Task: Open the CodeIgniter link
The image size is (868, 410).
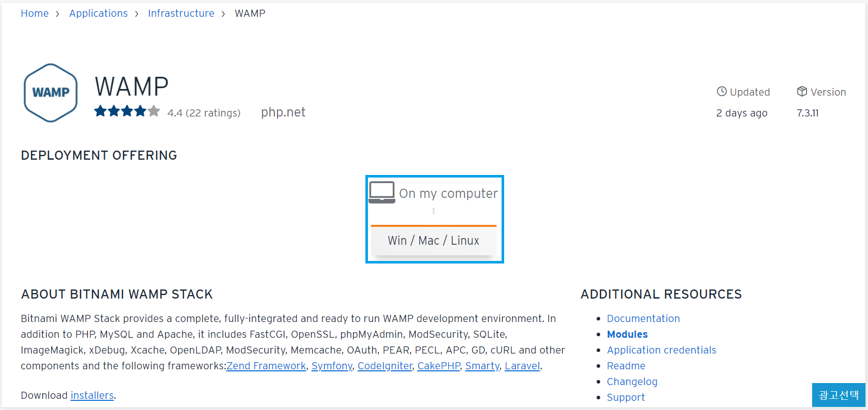Action: (x=385, y=366)
